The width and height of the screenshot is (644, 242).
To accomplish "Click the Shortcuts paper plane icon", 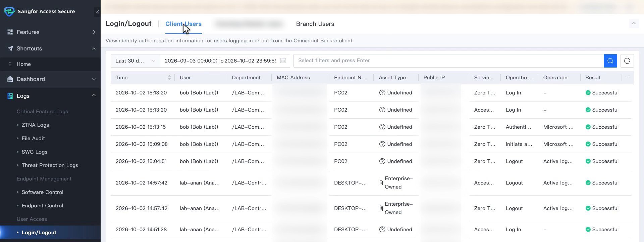I will [x=10, y=48].
